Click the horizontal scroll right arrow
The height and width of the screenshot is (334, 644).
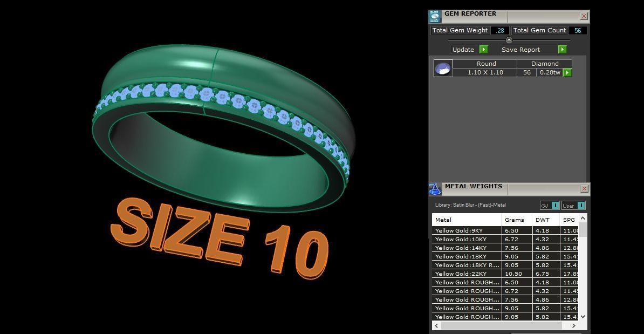coord(574,325)
